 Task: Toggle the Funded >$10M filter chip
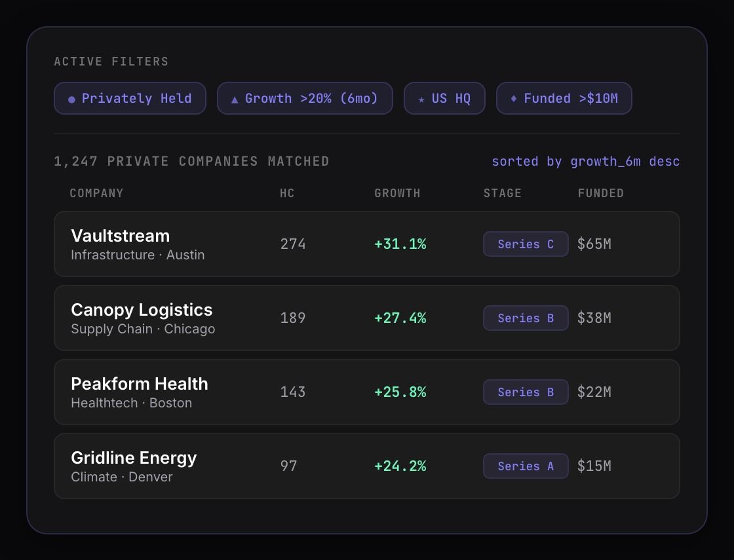(564, 98)
